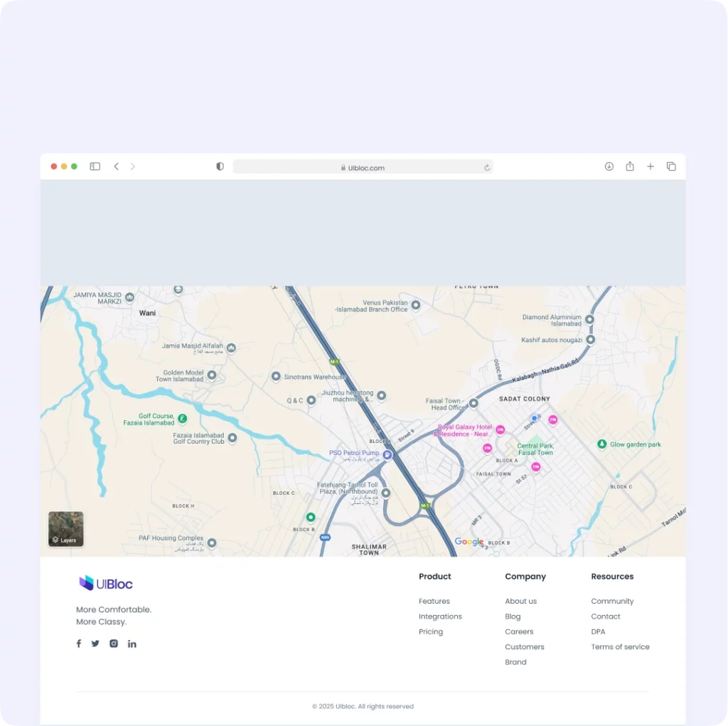
Task: Show the tab overview icon
Action: (x=671, y=166)
